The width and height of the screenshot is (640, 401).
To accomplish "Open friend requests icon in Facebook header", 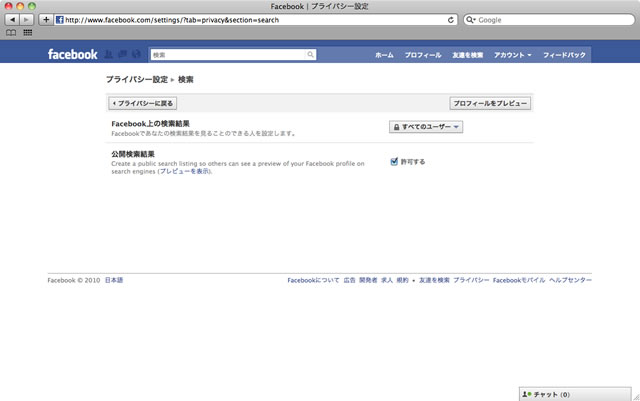I will (x=109, y=54).
